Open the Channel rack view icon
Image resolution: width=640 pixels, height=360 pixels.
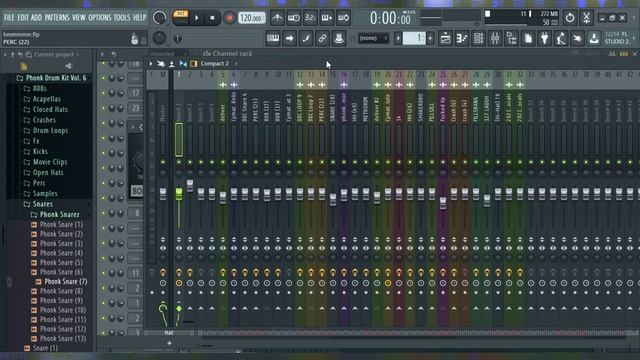click(478, 38)
